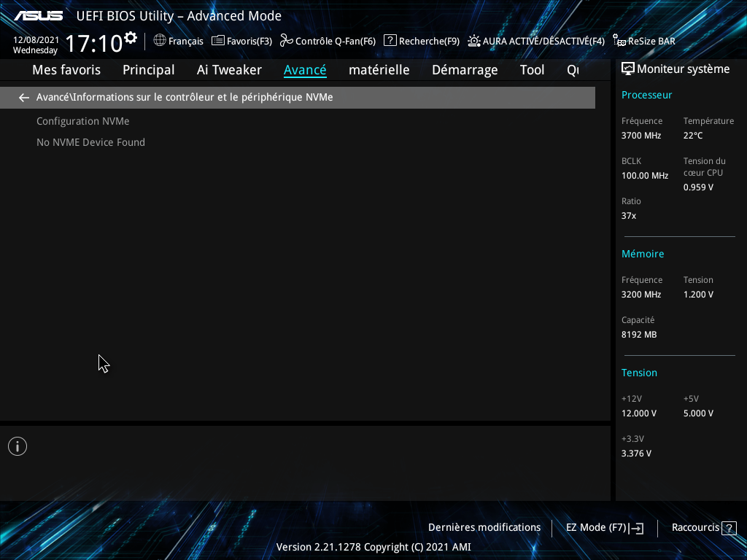Click the Q-Fan fan icon
747x560 pixels.
pyautogui.click(x=286, y=41)
